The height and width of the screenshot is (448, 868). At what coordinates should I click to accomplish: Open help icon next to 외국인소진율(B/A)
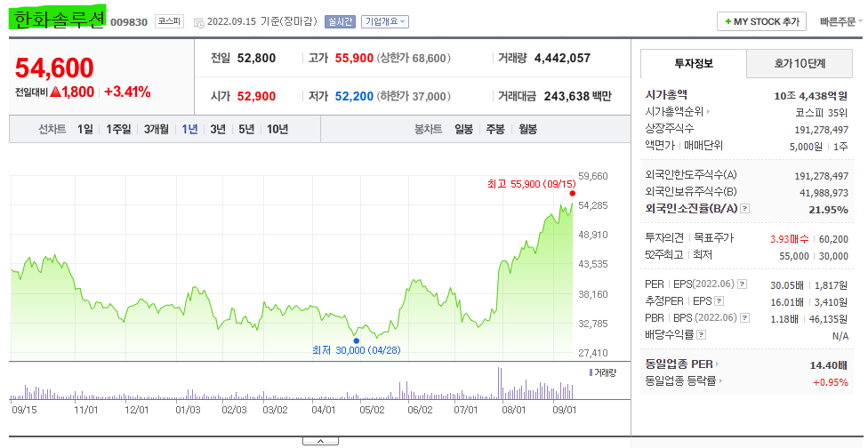[745, 209]
